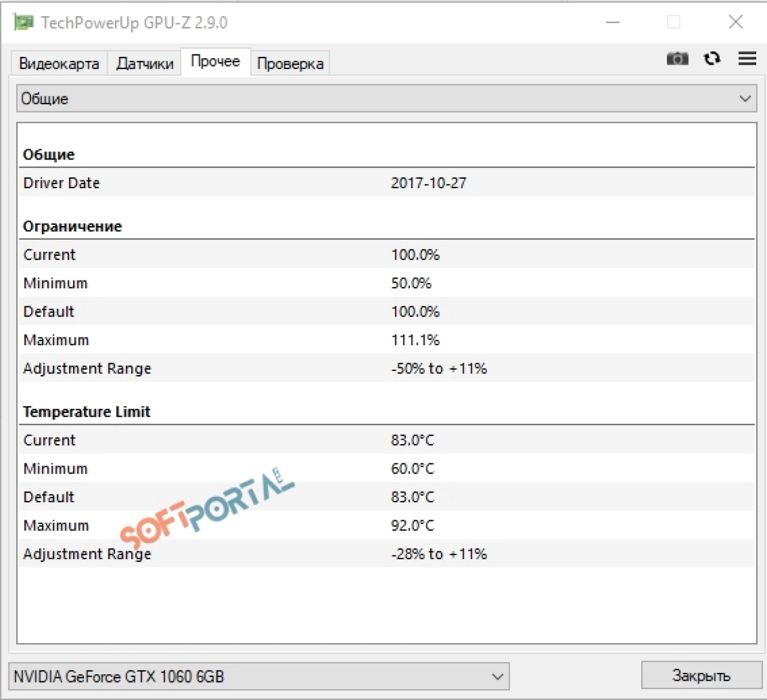Open the NVIDIA GeForce GTX 1060 6GB selector

[259, 677]
